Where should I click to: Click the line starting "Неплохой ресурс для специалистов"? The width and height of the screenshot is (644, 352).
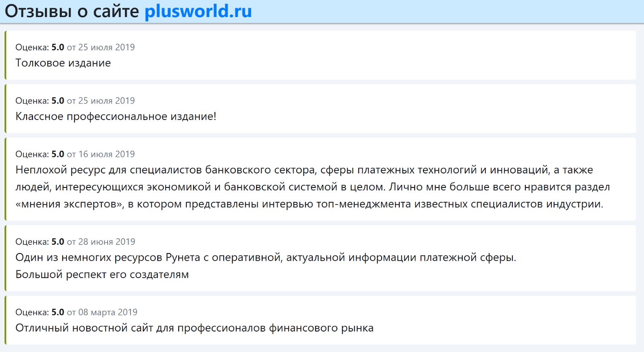(304, 170)
